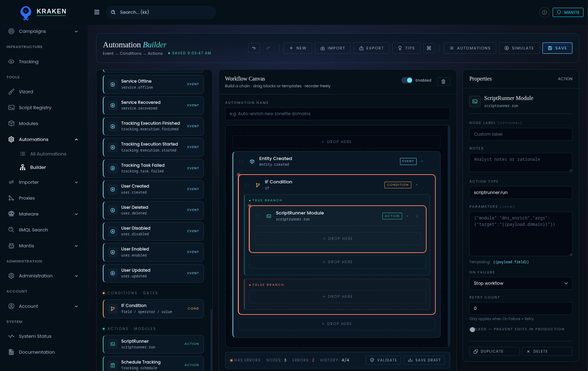Click the block palette scrollbar
This screenshot has width=588, height=371.
[x=211, y=339]
